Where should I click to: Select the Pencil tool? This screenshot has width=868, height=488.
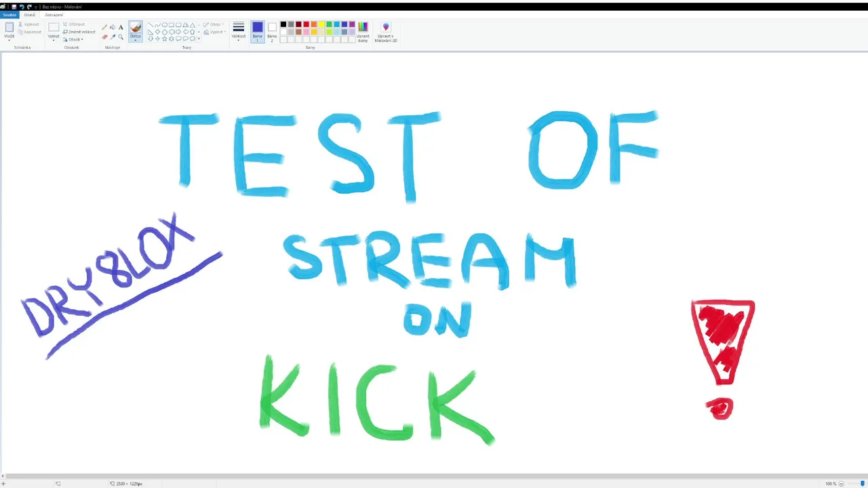pyautogui.click(x=104, y=27)
